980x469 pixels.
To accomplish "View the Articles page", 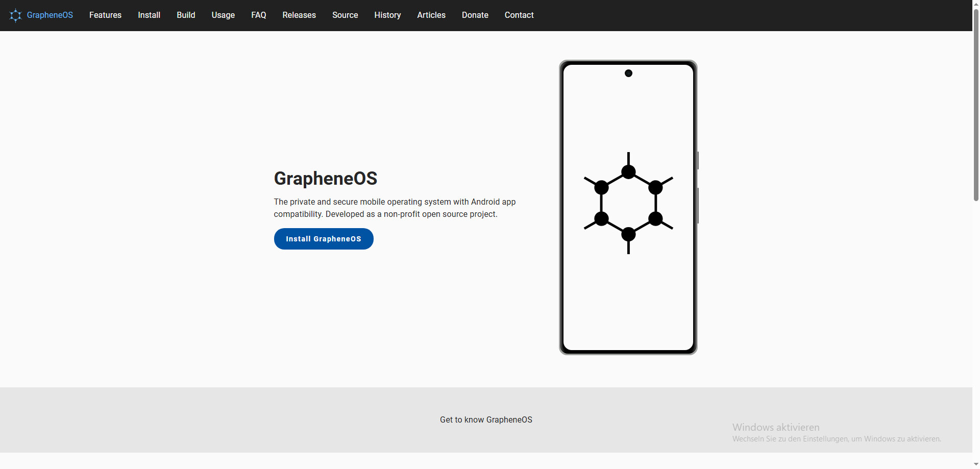I will (x=431, y=15).
